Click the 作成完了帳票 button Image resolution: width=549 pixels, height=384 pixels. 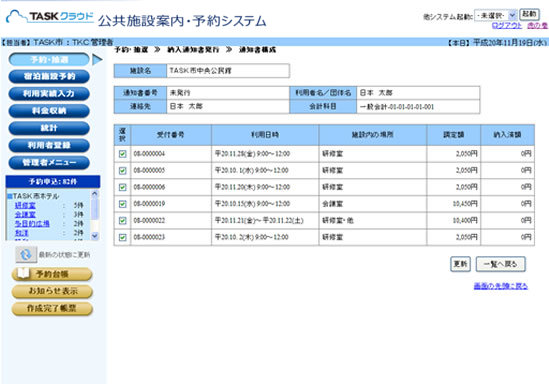(52, 308)
